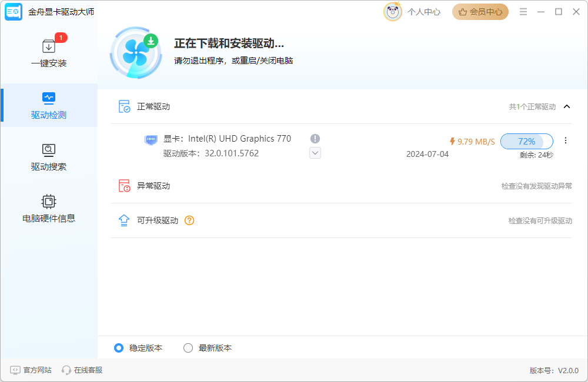Open the 会员中心 membership button
The image size is (588, 382).
point(480,11)
